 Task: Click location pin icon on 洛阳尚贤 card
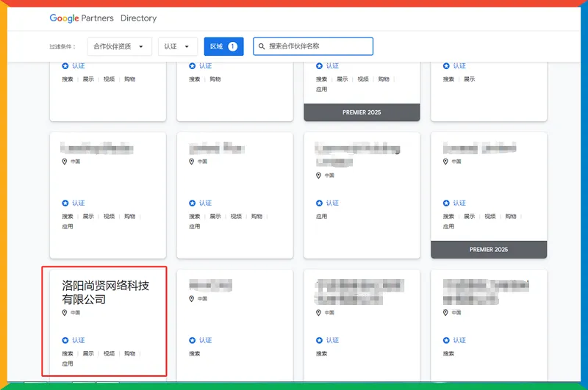[65, 312]
